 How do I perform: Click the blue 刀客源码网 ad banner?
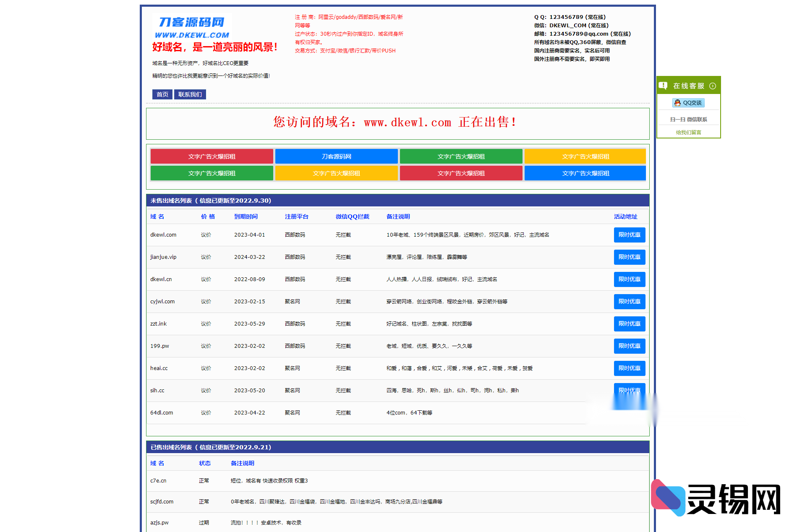pos(336,156)
